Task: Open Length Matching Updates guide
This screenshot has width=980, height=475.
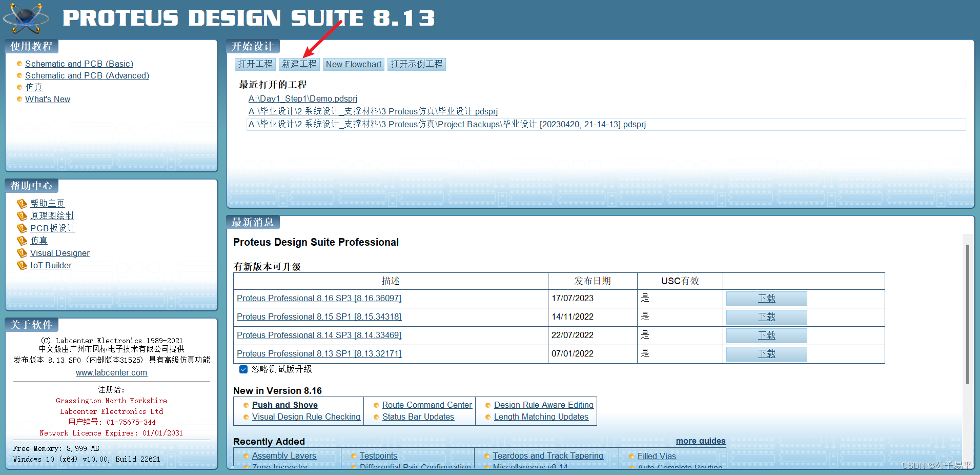Action: tap(541, 417)
